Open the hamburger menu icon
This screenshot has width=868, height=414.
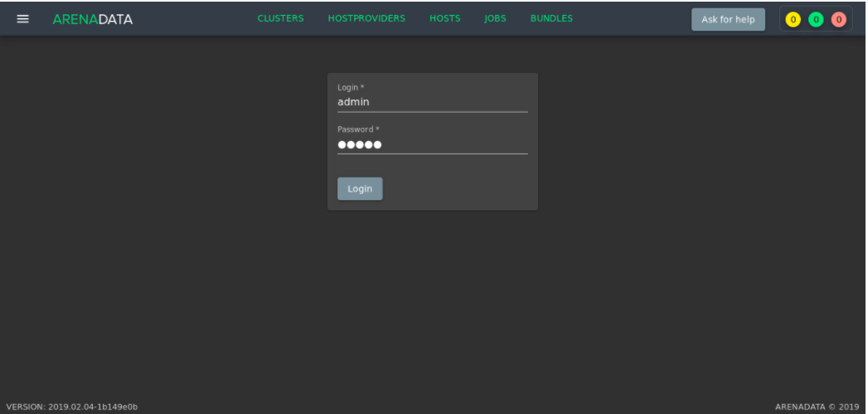tap(22, 19)
